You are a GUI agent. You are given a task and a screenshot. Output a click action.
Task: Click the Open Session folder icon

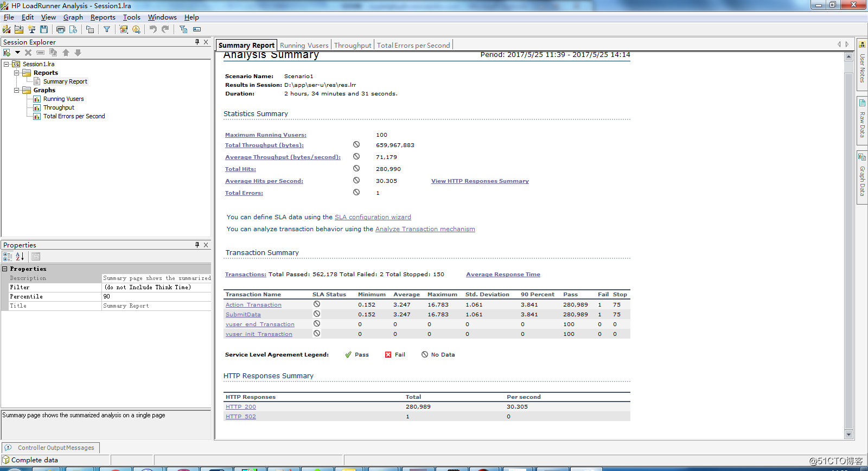click(x=19, y=29)
